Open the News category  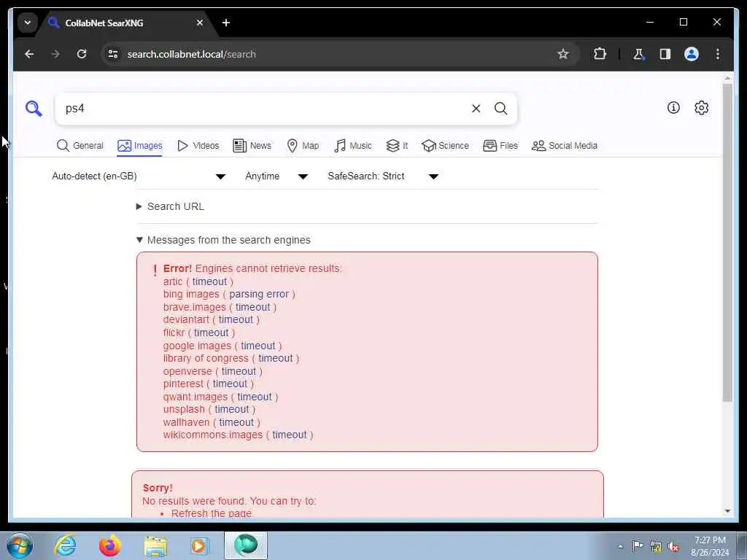[x=252, y=146]
